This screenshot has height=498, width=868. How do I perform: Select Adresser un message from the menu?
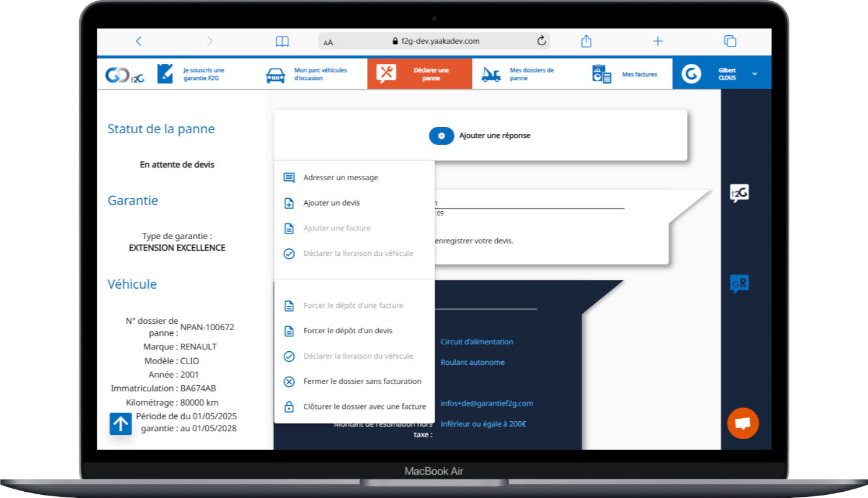(x=340, y=178)
